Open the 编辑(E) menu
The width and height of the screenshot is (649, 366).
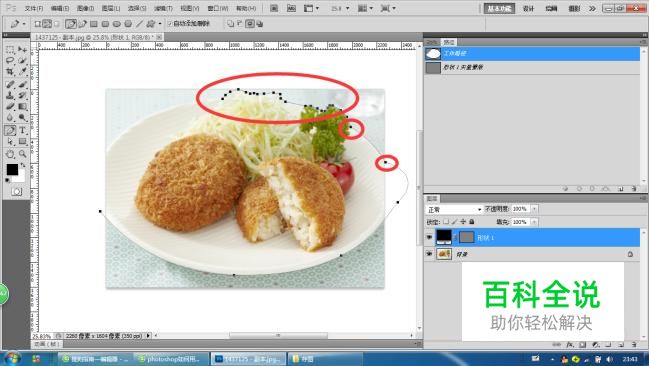coord(60,8)
